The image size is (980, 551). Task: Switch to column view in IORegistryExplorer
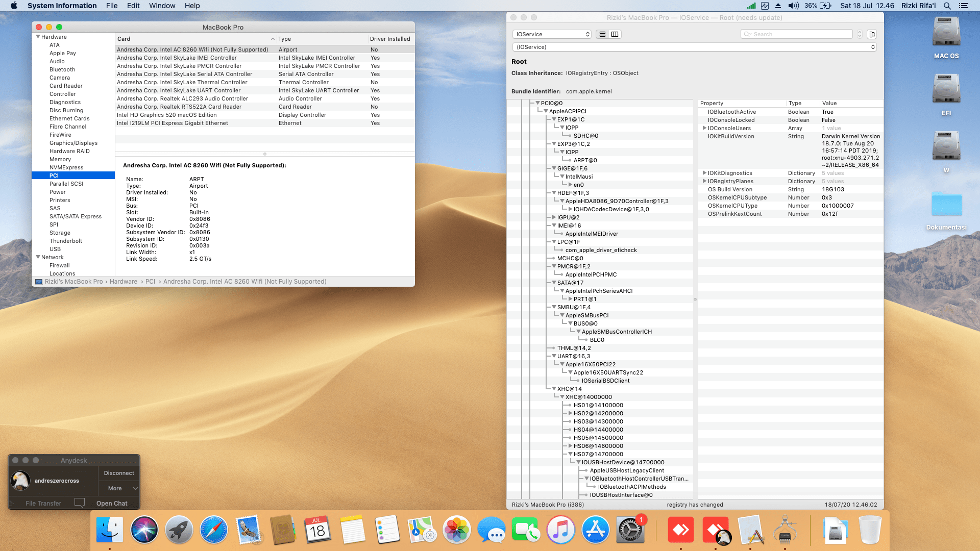(x=615, y=34)
